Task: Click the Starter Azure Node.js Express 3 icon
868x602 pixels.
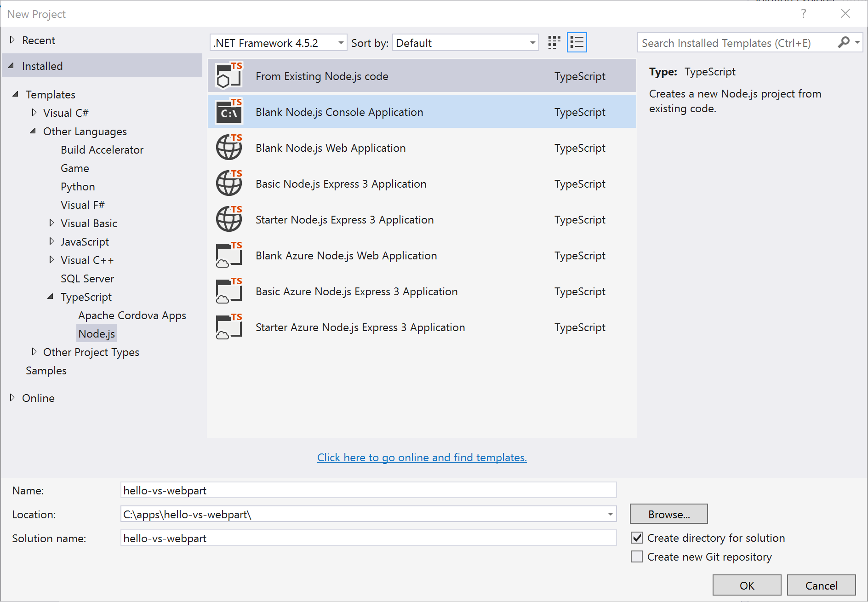Action: (x=229, y=327)
